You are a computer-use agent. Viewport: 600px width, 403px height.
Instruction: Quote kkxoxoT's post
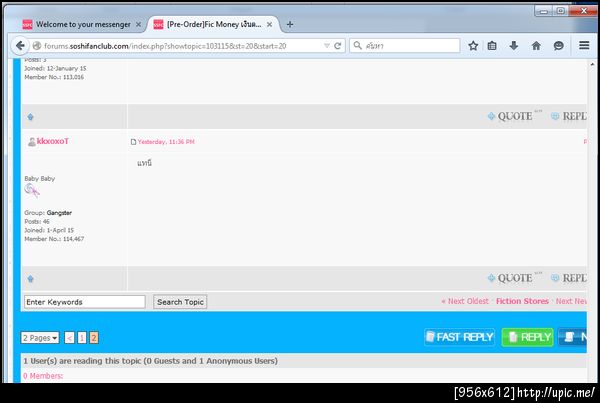[515, 278]
